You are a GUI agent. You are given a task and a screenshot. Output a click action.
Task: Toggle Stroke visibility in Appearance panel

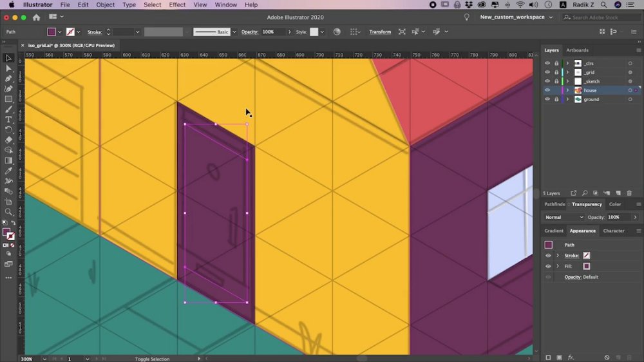tap(548, 256)
